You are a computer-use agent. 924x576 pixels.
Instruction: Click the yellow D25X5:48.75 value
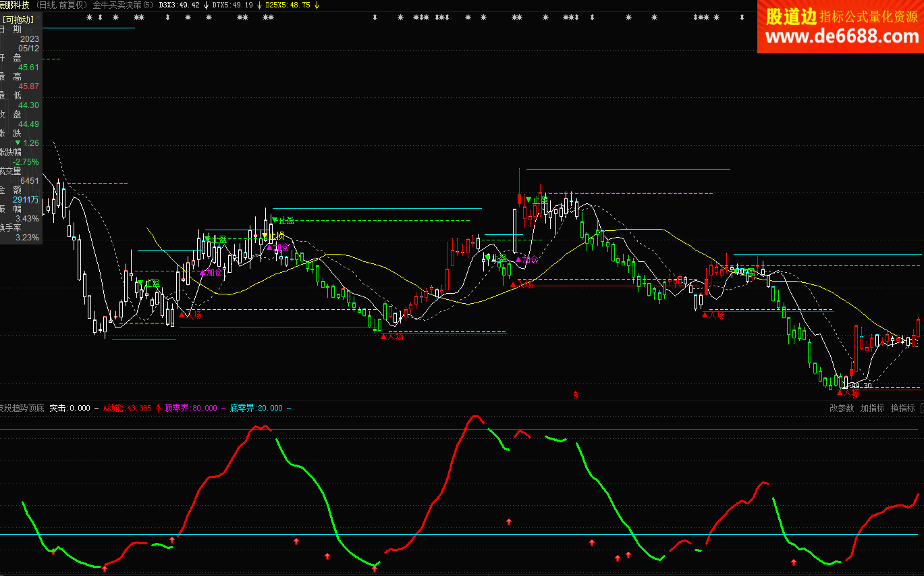[288, 5]
